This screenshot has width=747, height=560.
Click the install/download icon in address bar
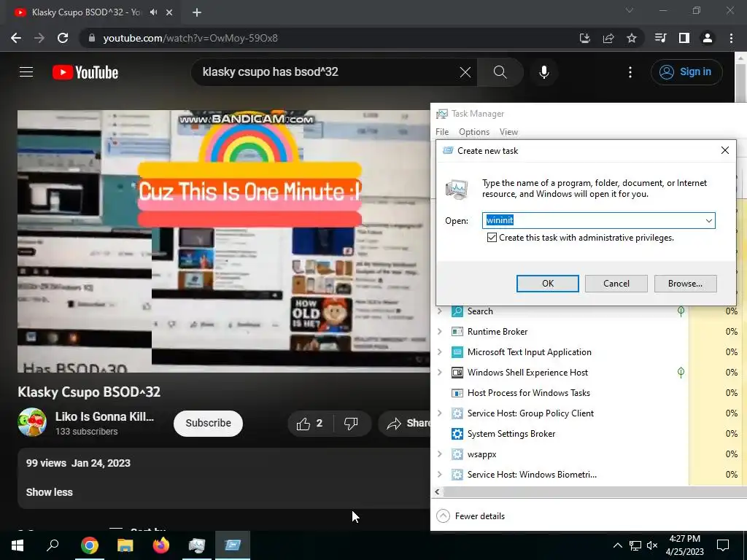point(585,38)
